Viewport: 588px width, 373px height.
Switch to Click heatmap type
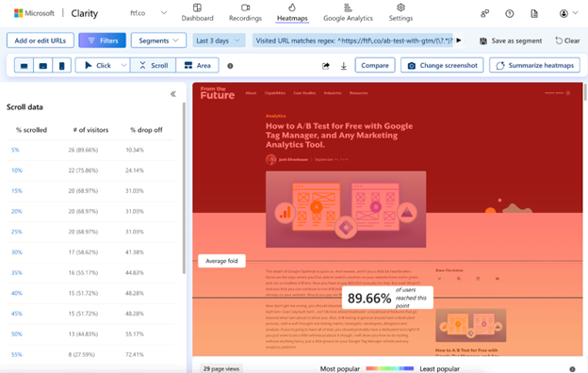click(97, 66)
